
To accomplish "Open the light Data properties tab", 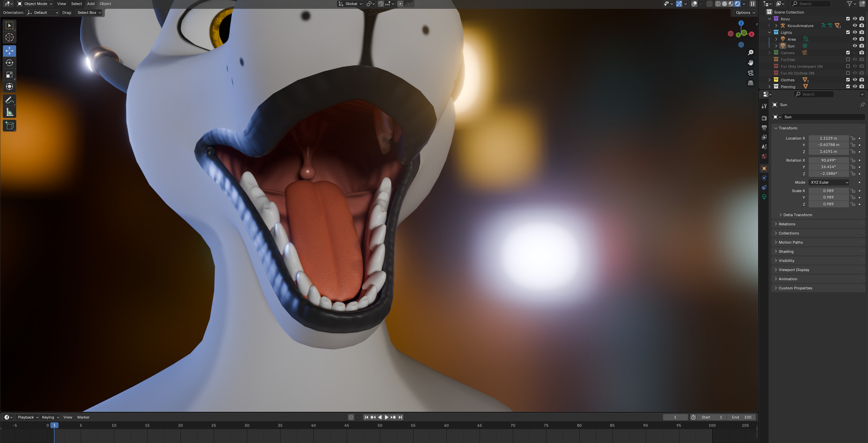I will click(764, 197).
